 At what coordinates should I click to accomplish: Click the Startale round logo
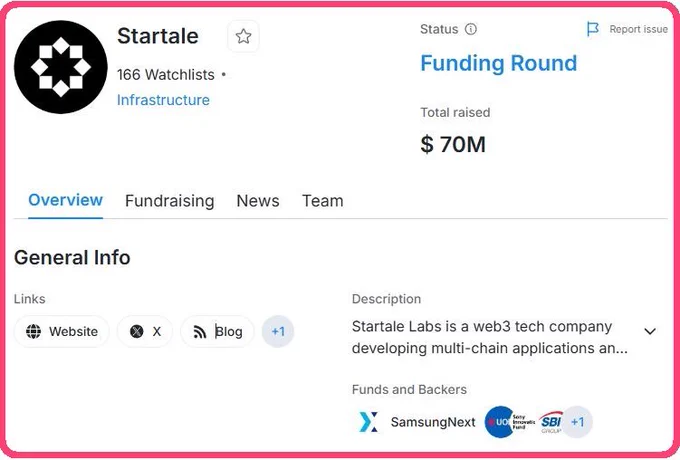pyautogui.click(x=61, y=67)
